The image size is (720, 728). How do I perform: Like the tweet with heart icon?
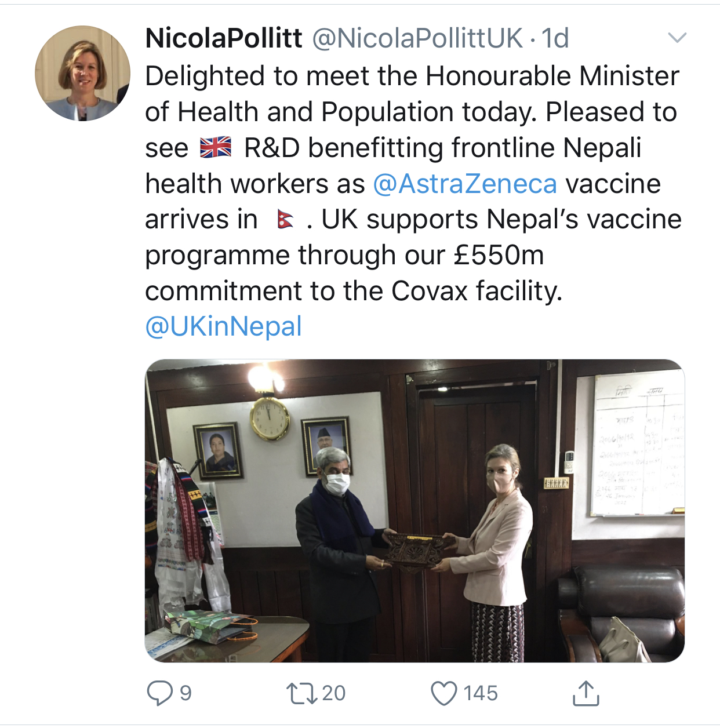444,693
